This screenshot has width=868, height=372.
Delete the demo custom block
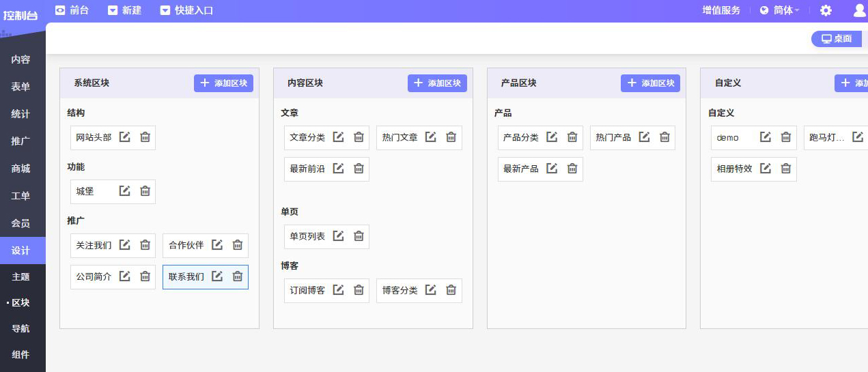coord(786,137)
